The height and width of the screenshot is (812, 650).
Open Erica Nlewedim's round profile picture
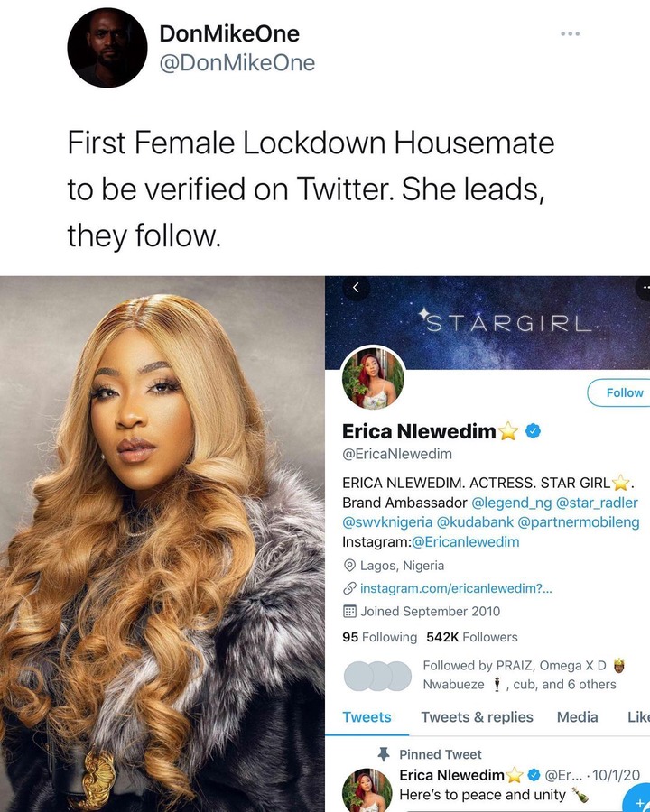(x=373, y=377)
